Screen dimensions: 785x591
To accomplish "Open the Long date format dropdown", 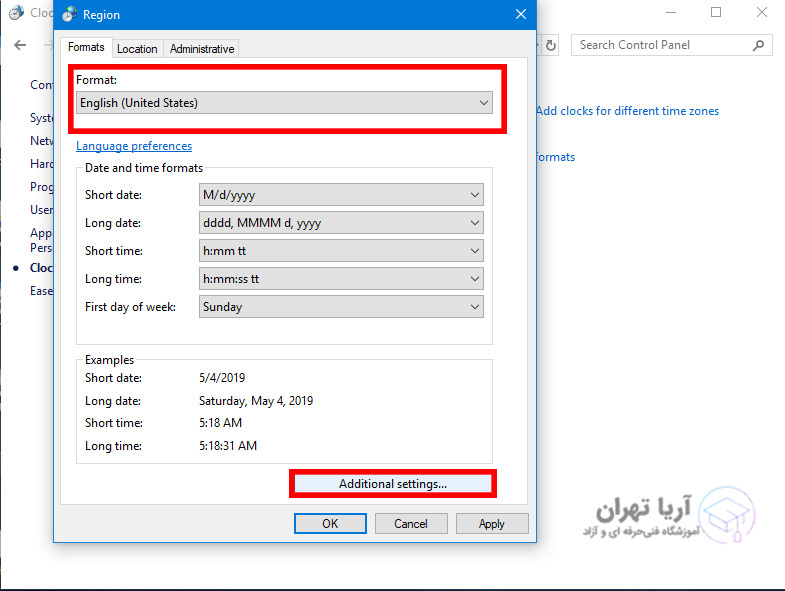I will pyautogui.click(x=341, y=223).
